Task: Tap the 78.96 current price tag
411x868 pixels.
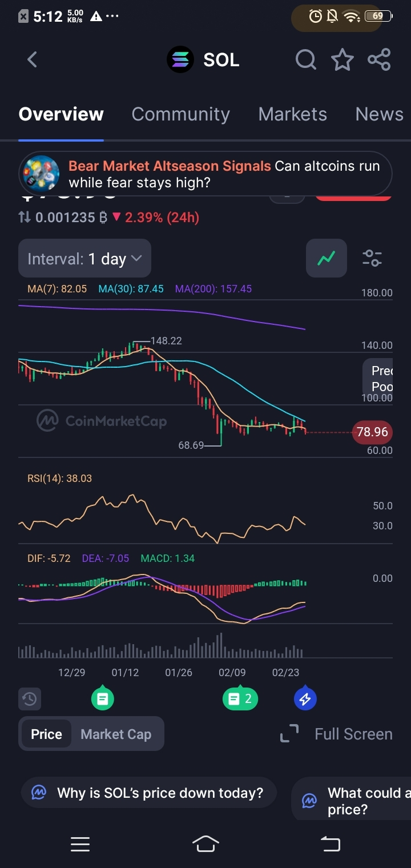Action: click(x=372, y=432)
